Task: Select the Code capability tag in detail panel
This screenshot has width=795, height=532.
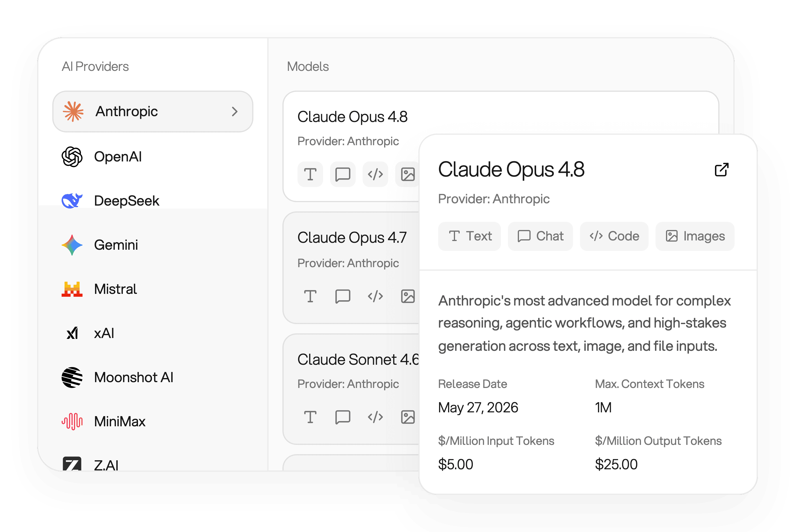Action: tap(614, 236)
